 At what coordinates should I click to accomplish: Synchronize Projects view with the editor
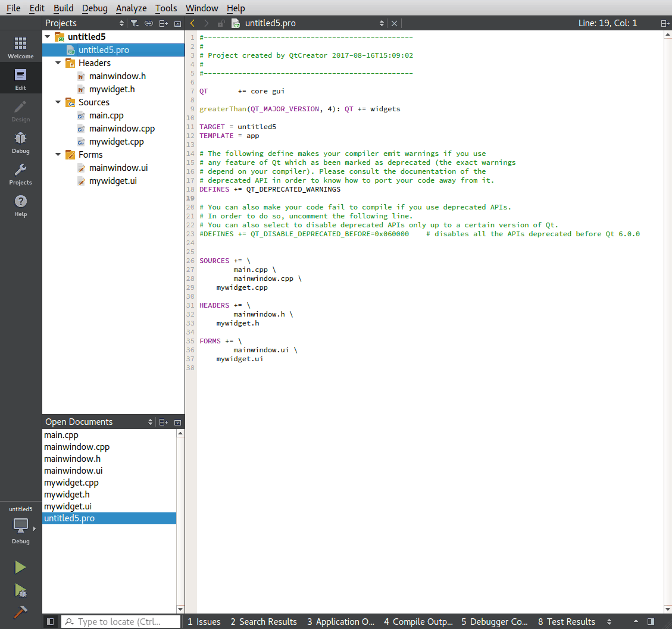click(x=149, y=23)
